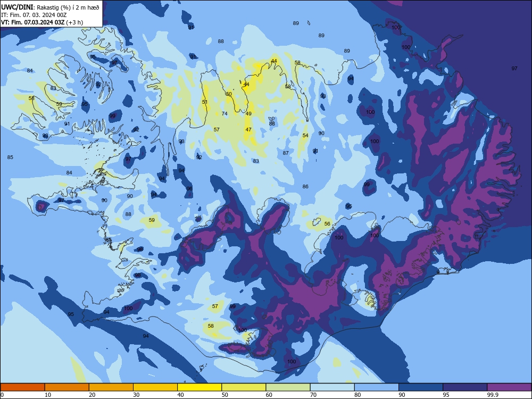Click the humidity value '74' on the map
The height and width of the screenshot is (399, 532).
(225, 114)
